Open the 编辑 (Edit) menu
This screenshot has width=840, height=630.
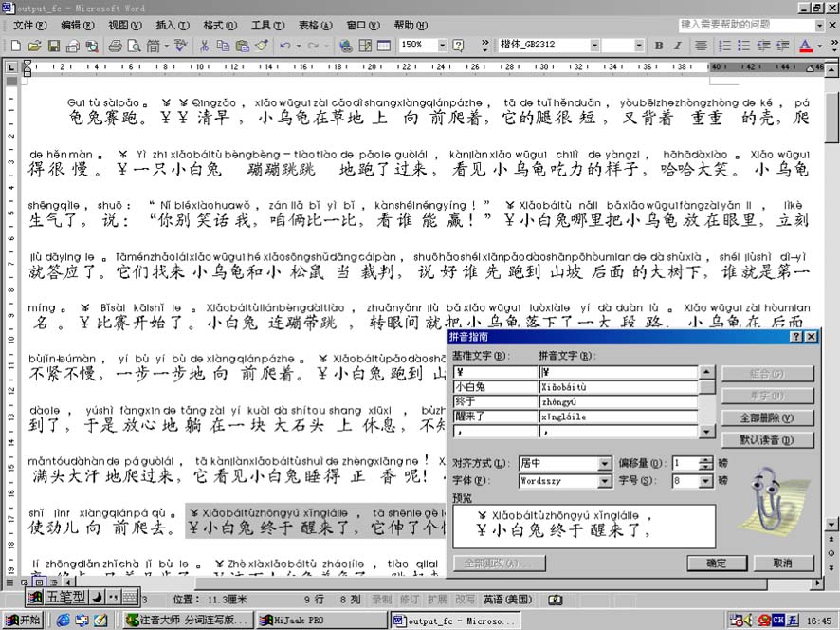[78, 25]
